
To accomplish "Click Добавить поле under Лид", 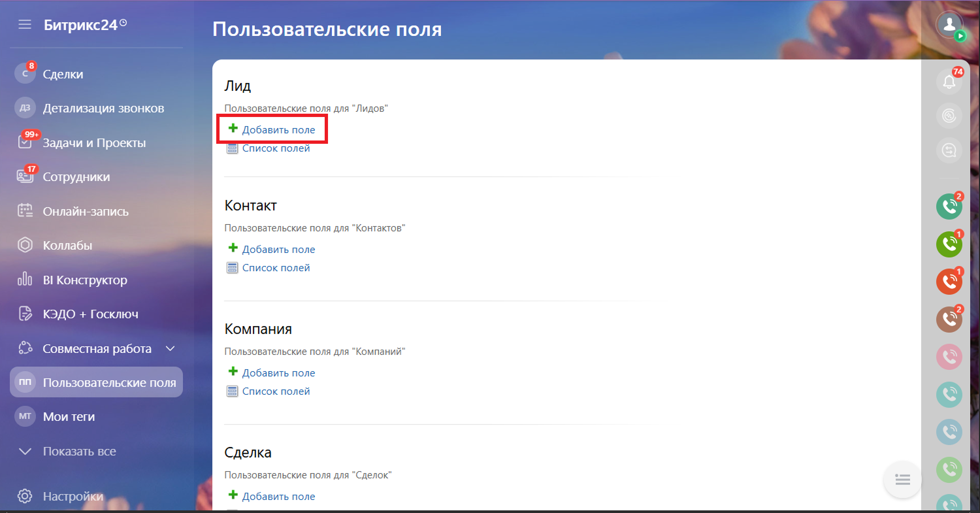I will (278, 129).
